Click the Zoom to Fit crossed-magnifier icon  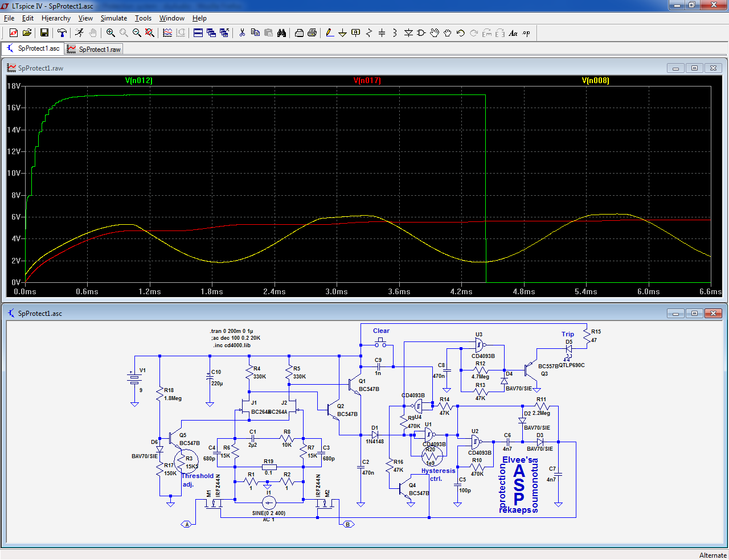tap(150, 33)
